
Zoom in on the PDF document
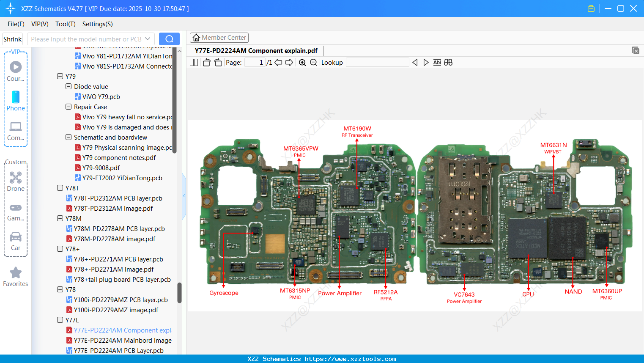pos(302,62)
